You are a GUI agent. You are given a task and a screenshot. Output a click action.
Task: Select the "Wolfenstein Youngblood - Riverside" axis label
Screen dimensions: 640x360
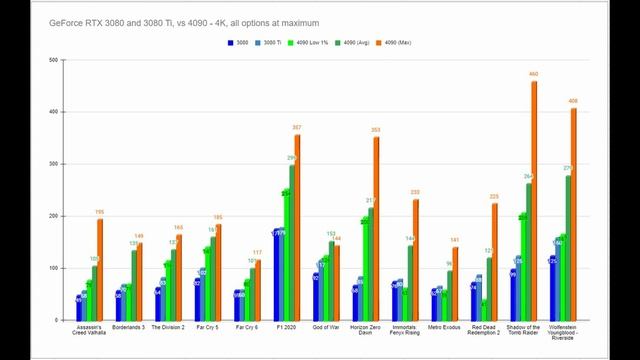[x=562, y=333]
